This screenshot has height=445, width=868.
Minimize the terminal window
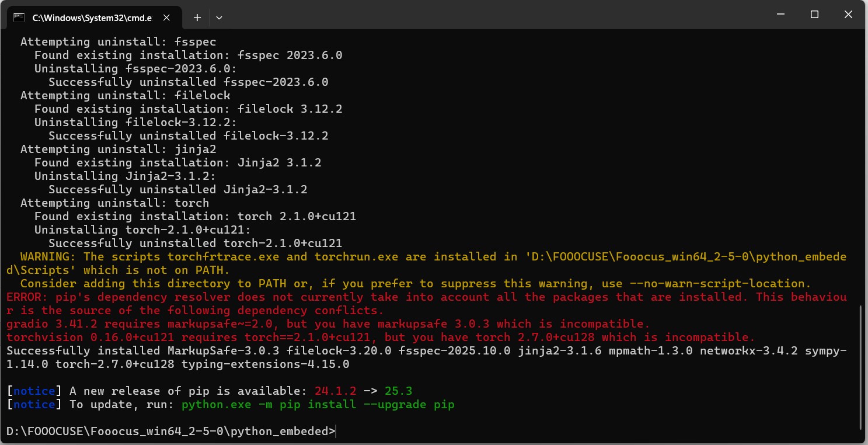coord(780,15)
